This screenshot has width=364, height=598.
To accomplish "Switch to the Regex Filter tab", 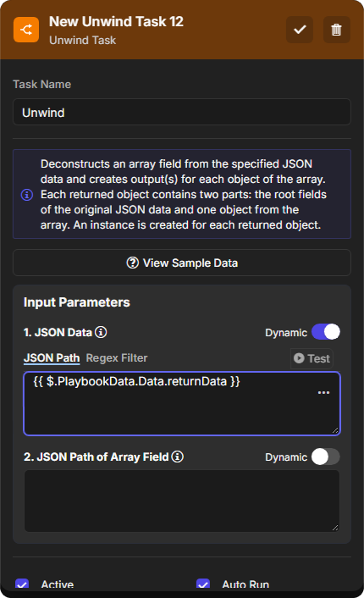I will coord(117,358).
